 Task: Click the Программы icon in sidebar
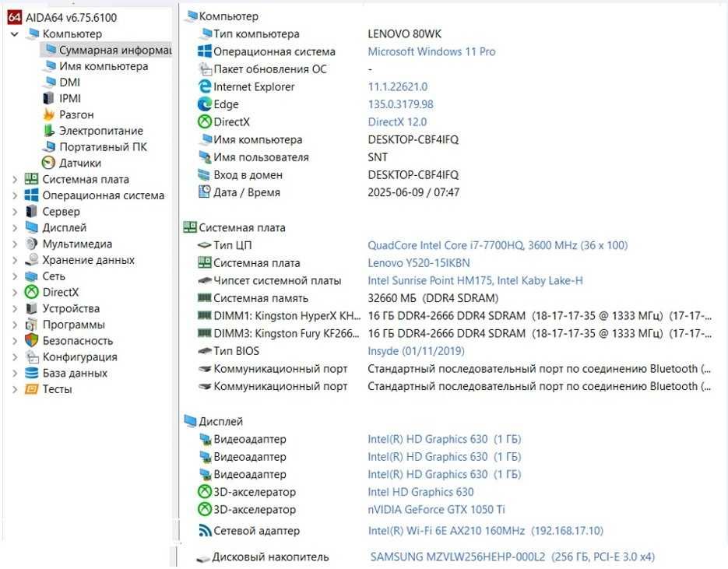[32, 325]
